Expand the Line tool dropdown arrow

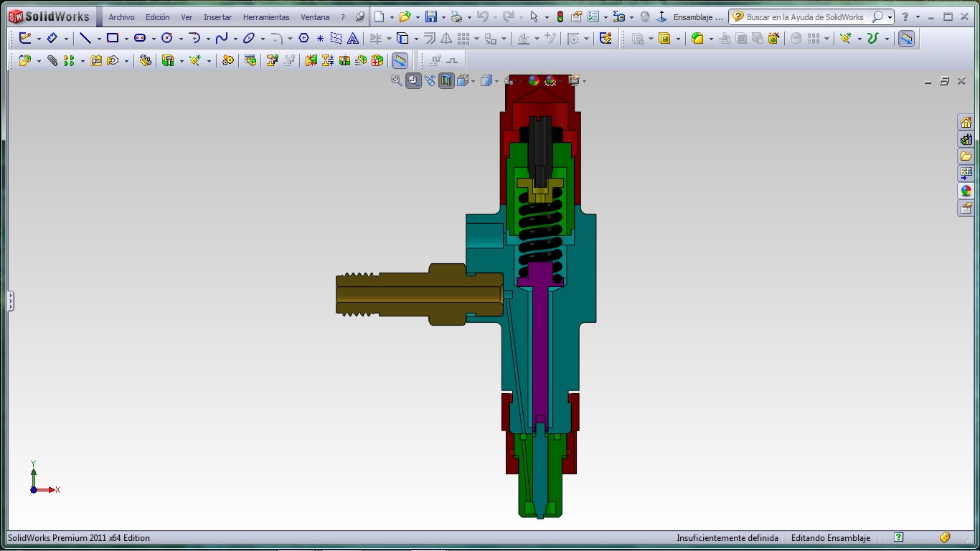coord(99,39)
